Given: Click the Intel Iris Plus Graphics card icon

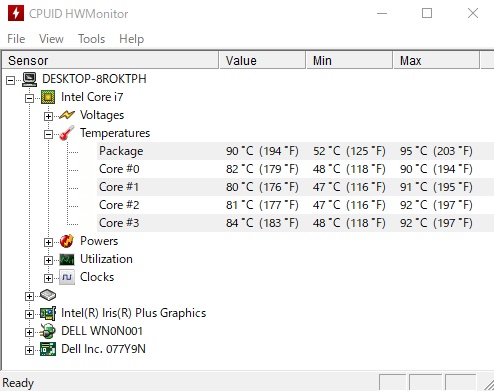Looking at the screenshot, I should tap(48, 313).
